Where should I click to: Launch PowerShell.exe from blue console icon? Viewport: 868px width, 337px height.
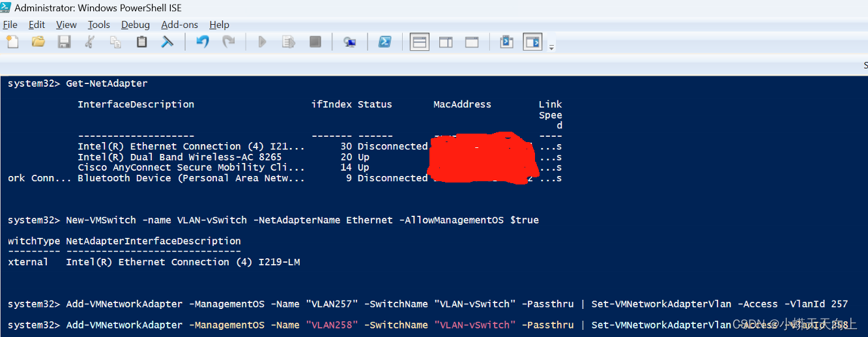tap(385, 42)
